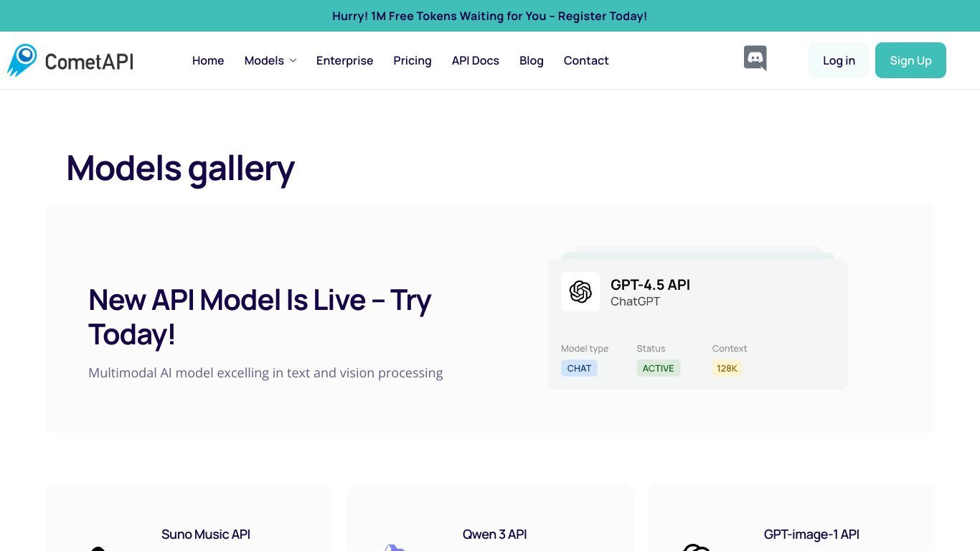This screenshot has height=551, width=980.
Task: Click the Context label on the card
Action: 730,349
